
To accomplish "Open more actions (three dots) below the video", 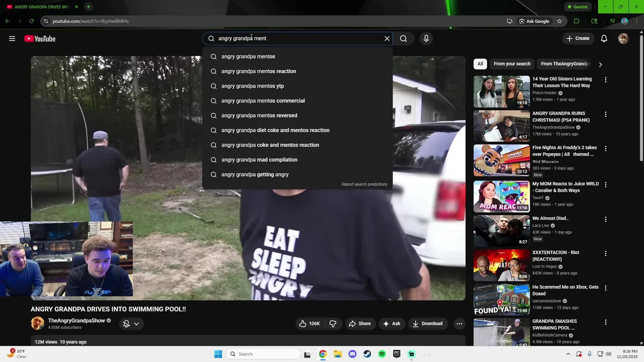I will pyautogui.click(x=459, y=324).
